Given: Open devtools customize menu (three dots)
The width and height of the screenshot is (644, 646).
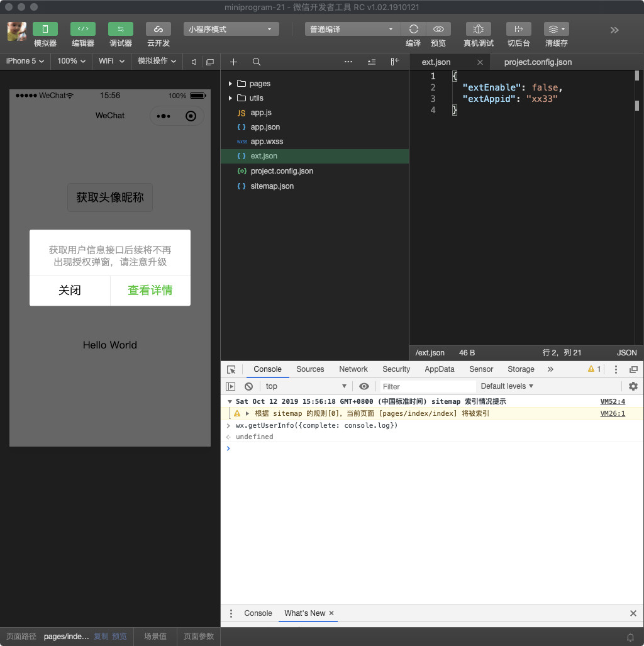Looking at the screenshot, I should 616,370.
